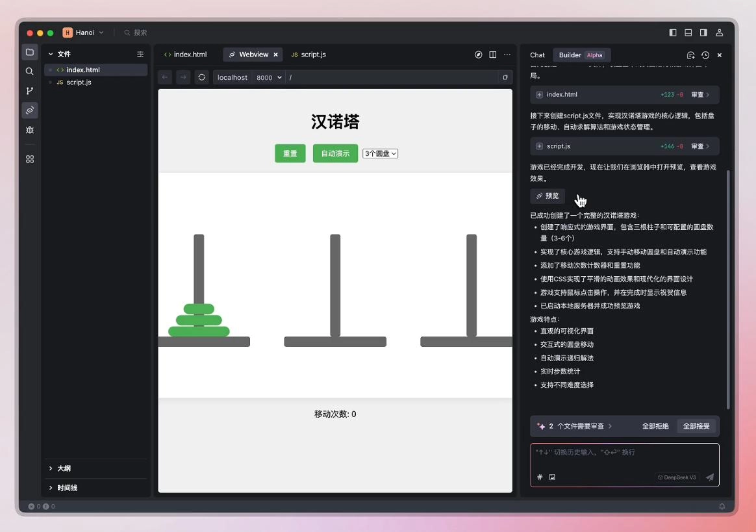
Task: Toggle the bottom panel visibility
Action: 688,32
